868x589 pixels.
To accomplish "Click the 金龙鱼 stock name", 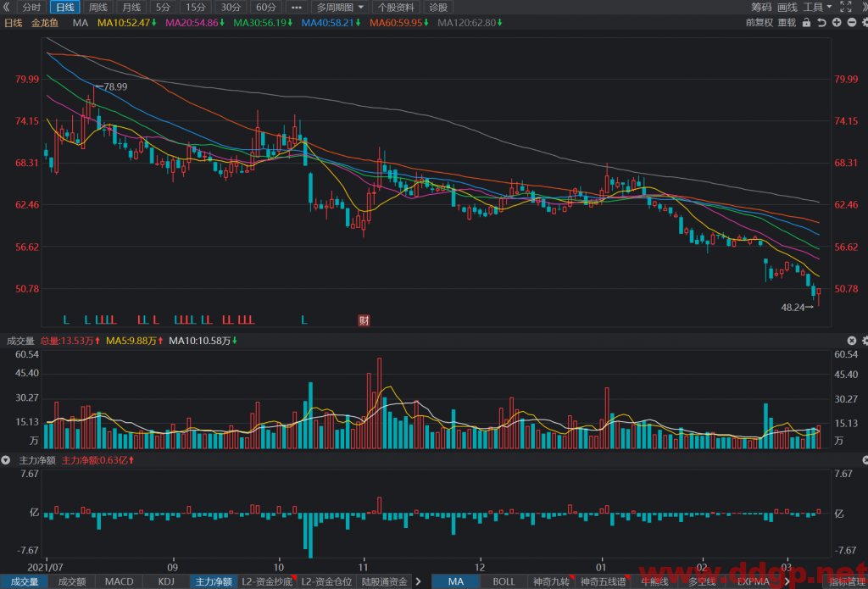I will 44,23.
